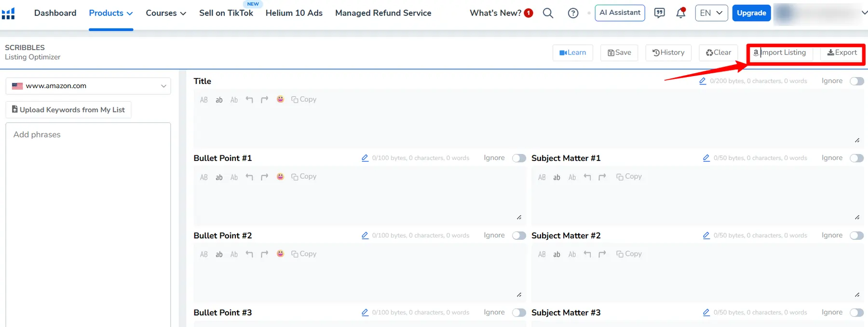Click the Import Listing button

point(780,52)
